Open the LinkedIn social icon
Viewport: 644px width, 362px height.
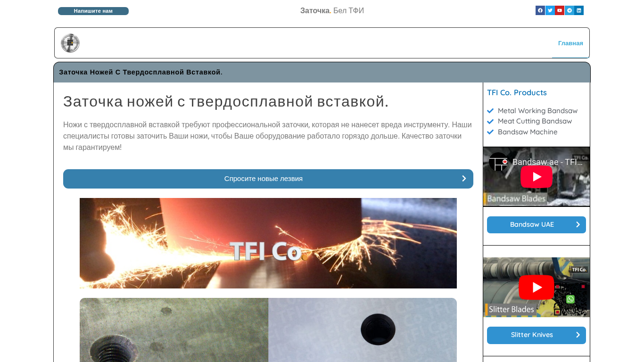click(579, 10)
